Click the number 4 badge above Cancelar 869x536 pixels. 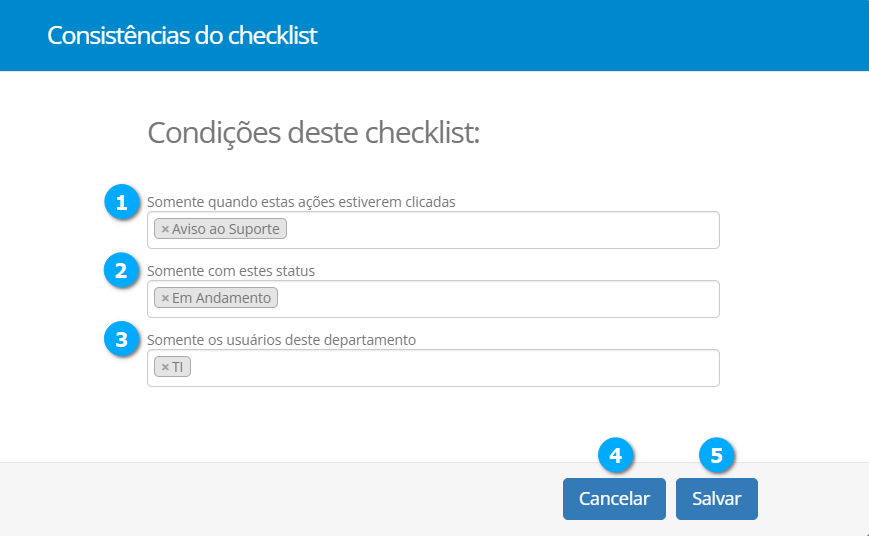click(x=616, y=456)
